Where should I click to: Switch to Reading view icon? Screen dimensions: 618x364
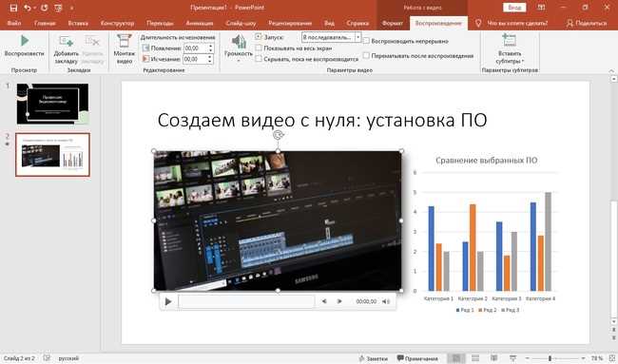(x=493, y=358)
